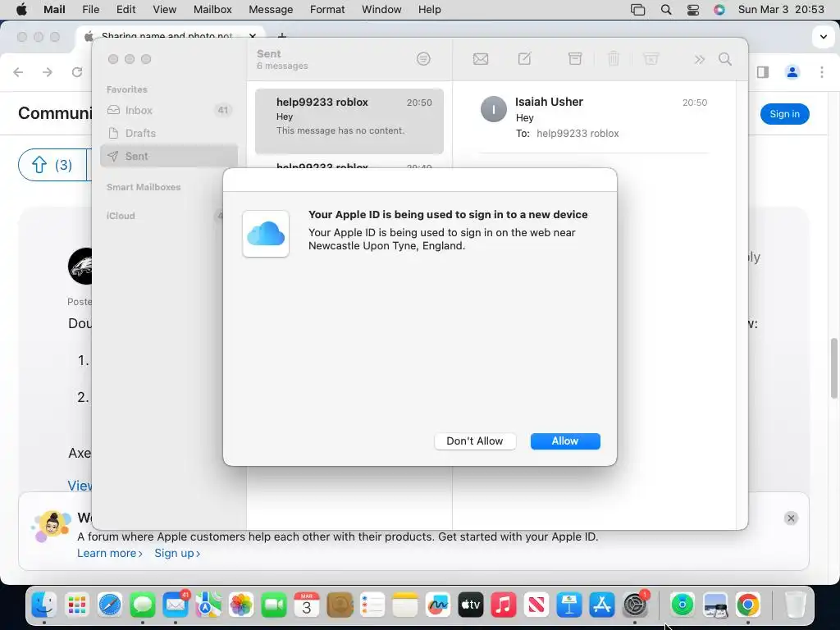Move the message to Junk via toolbar icon

point(651,58)
